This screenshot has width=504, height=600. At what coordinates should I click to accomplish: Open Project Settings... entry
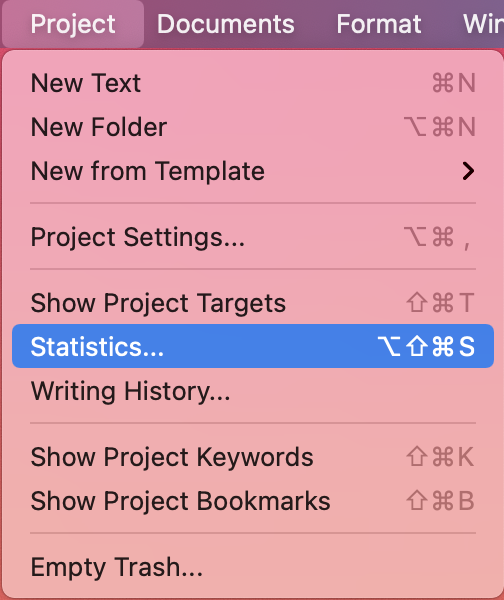(253, 237)
